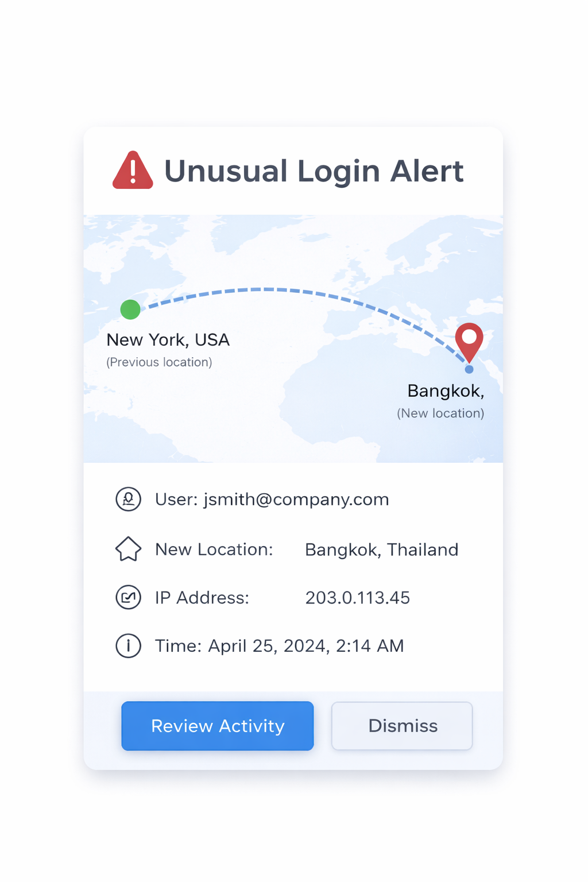Click the Unusual Login Alert heading

coord(314,171)
